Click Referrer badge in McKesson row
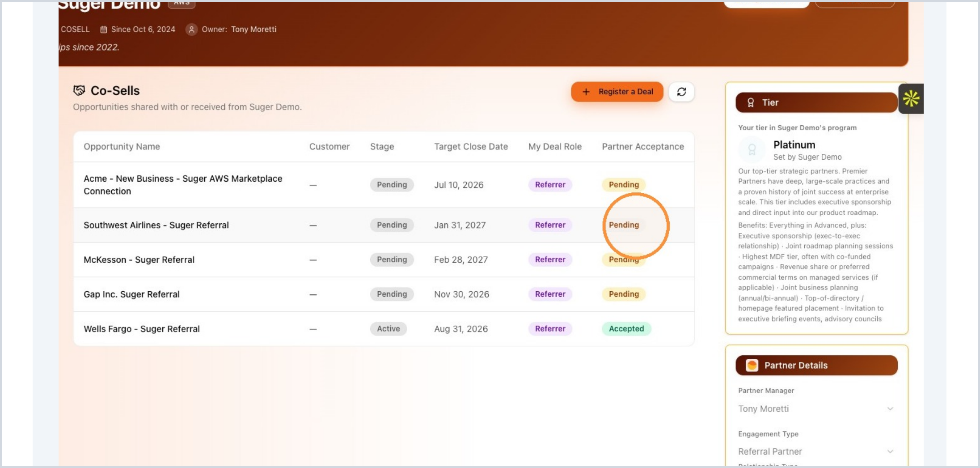 coord(550,260)
